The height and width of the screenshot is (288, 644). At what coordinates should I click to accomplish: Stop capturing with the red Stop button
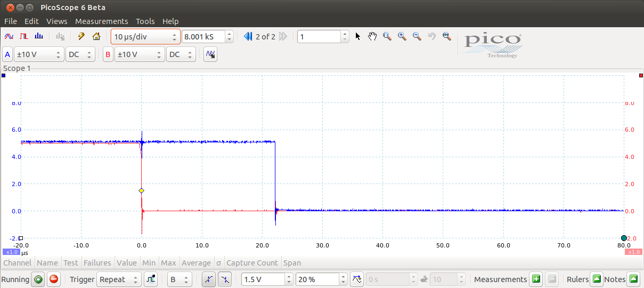click(54, 279)
